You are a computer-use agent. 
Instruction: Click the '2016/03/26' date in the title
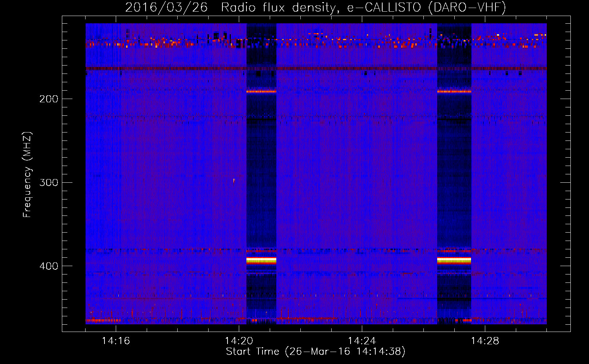coord(166,8)
